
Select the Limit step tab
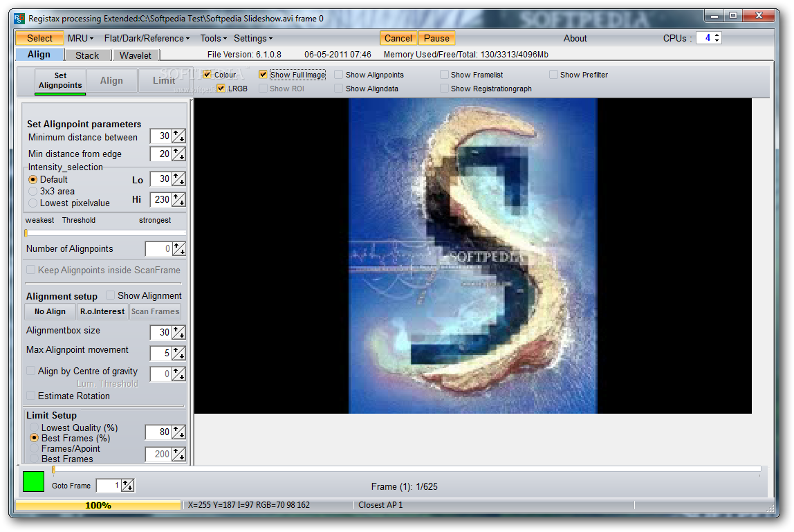point(163,80)
